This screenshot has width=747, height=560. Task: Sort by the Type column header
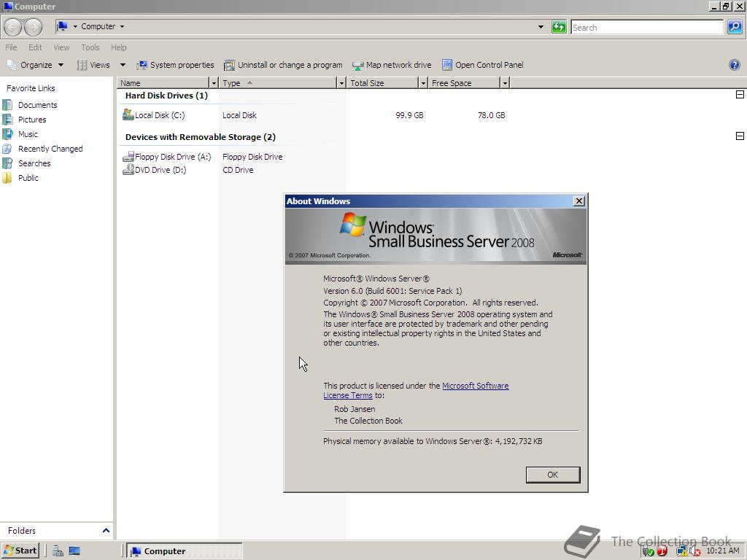(x=278, y=83)
